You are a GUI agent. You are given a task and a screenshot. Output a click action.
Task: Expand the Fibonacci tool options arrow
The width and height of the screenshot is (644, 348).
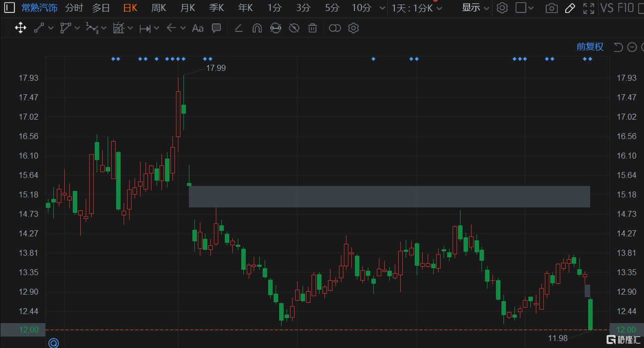(130, 28)
